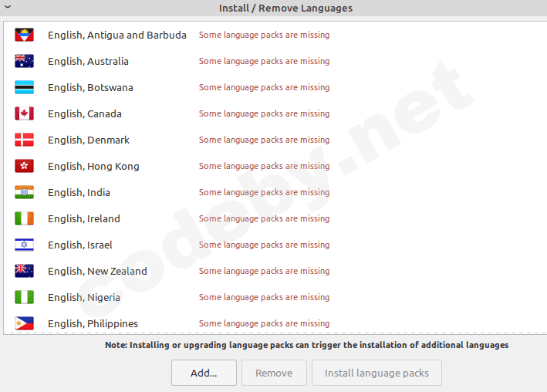Click Install language packs button
This screenshot has height=392, width=547.
pyautogui.click(x=376, y=373)
